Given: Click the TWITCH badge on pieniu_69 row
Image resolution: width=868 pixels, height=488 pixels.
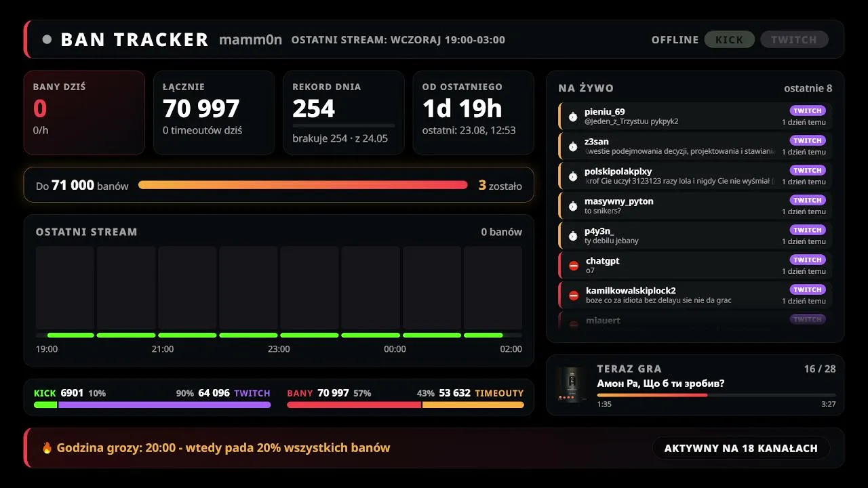Looking at the screenshot, I should point(808,110).
